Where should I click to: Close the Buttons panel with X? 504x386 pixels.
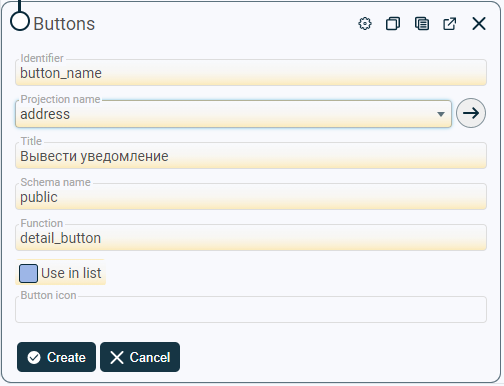[479, 24]
